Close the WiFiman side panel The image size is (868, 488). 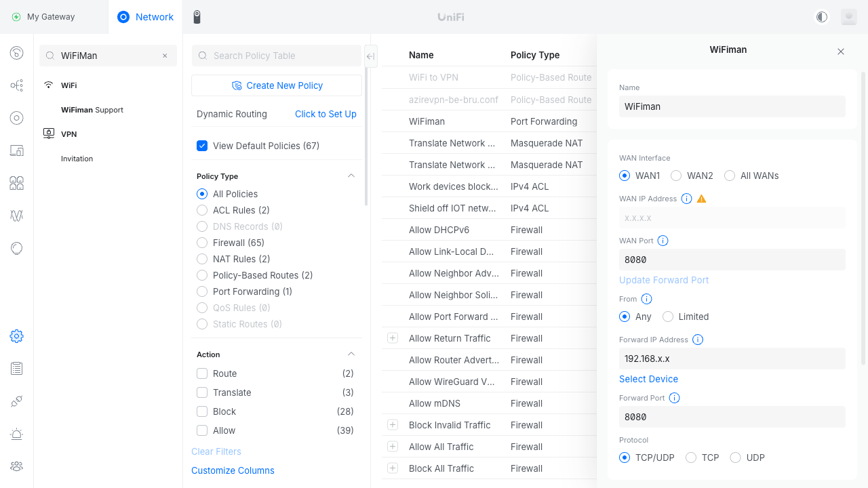tap(841, 52)
